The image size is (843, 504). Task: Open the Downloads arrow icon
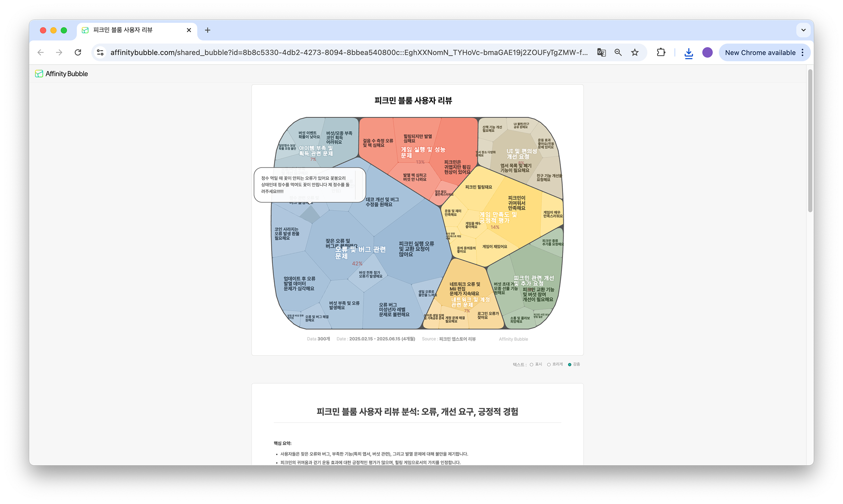click(x=688, y=53)
